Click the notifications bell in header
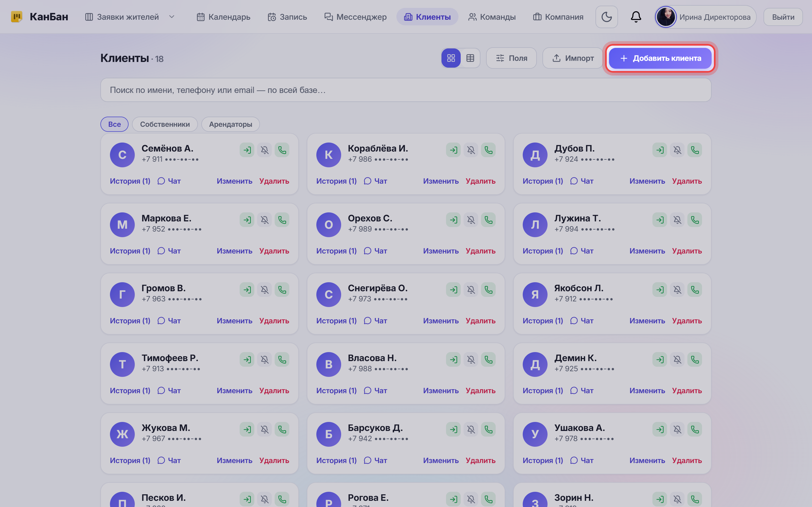812x507 pixels. pyautogui.click(x=636, y=17)
